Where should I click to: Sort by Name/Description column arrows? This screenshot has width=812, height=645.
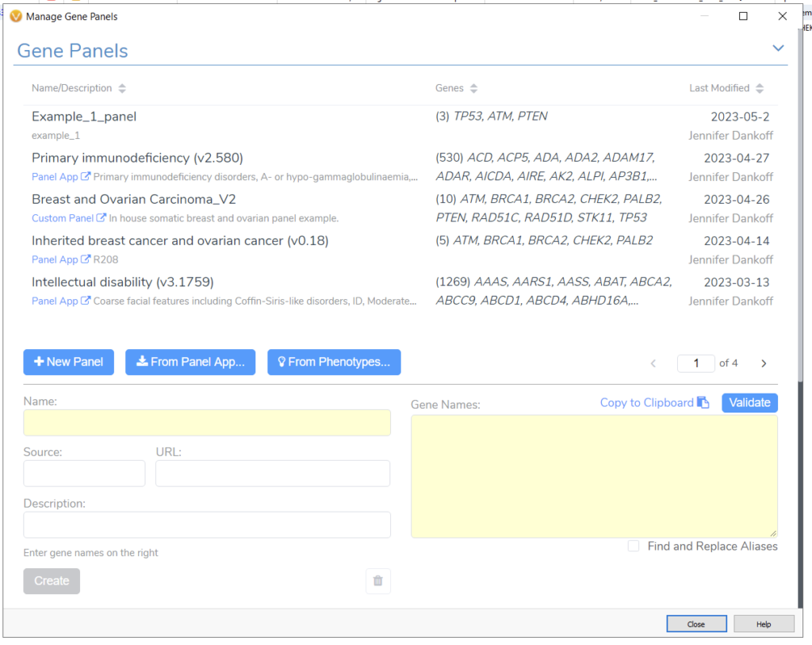(x=122, y=88)
